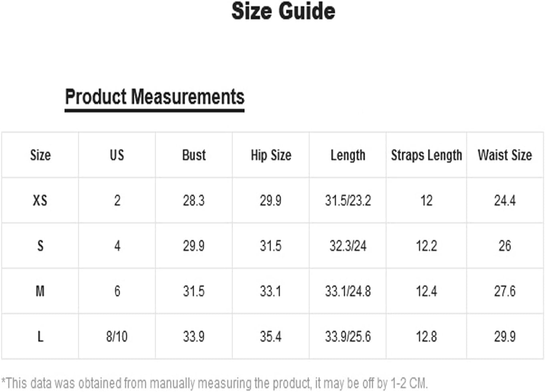Viewport: 545px width, 392px height.
Task: Click the Bust column header
Action: (x=194, y=155)
